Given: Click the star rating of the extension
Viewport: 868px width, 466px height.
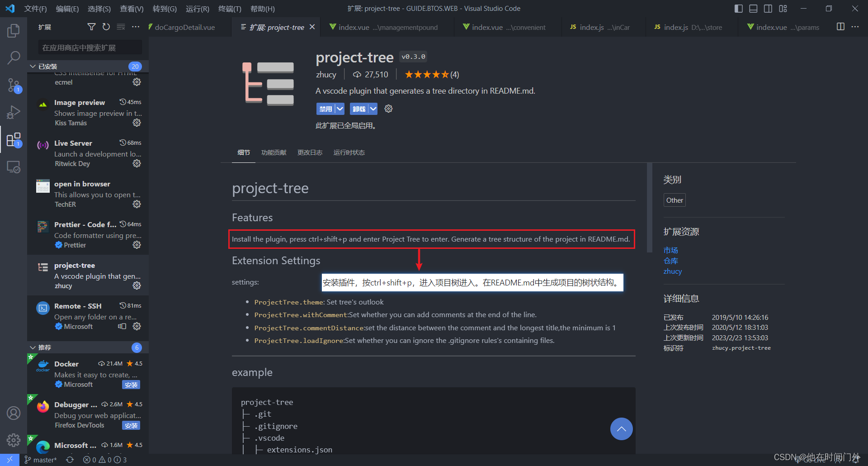Looking at the screenshot, I should (x=431, y=74).
